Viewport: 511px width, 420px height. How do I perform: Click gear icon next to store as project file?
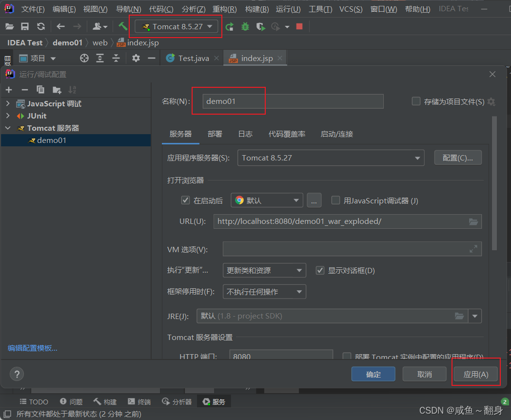pos(491,102)
